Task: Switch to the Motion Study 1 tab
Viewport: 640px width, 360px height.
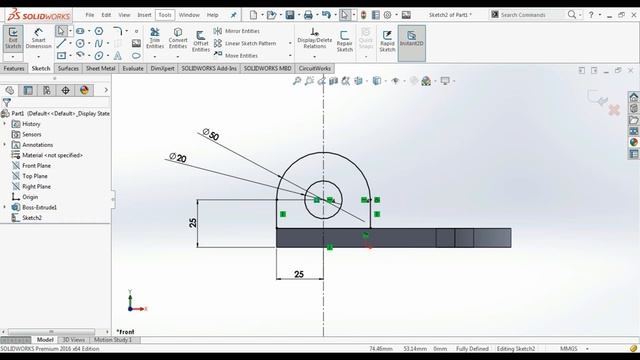Action: [x=113, y=340]
